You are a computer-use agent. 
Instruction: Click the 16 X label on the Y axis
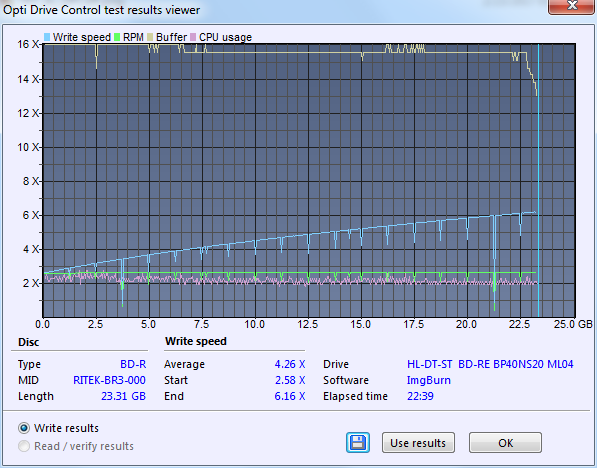[28, 44]
